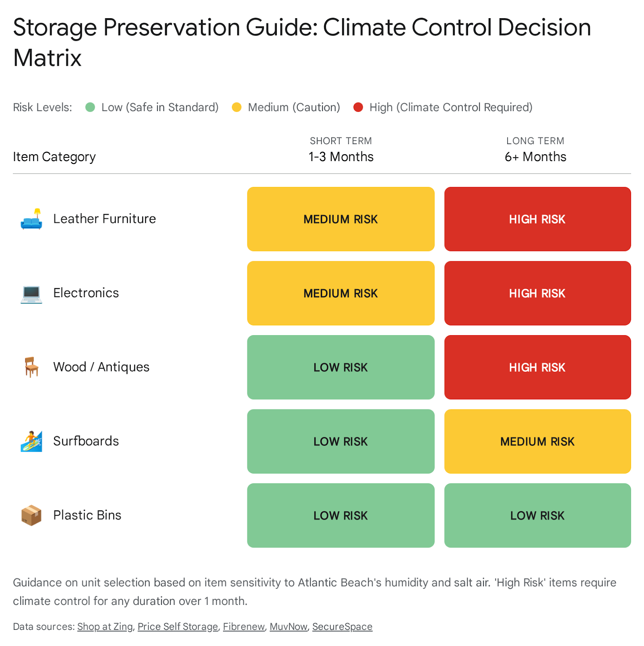
Task: Click Wood / Antiques short term Low Risk cell
Action: 341,367
